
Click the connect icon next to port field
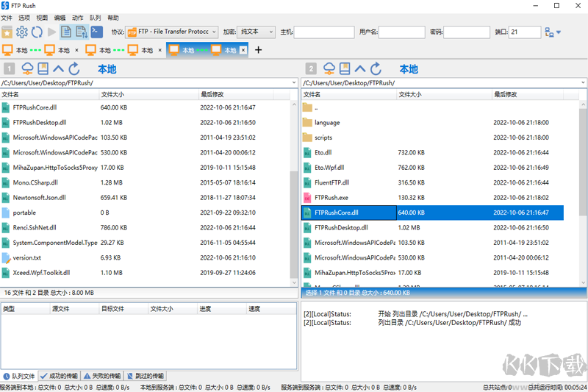coord(549,32)
